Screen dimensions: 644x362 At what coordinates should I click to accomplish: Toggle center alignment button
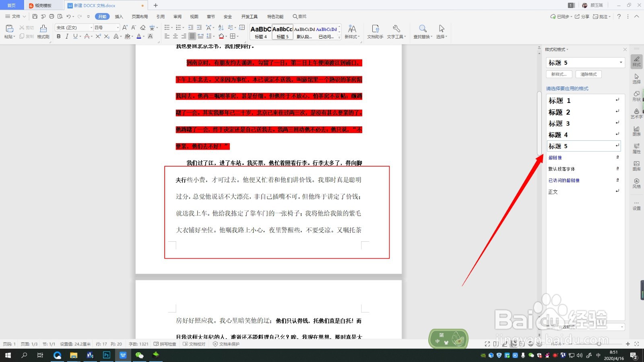pyautogui.click(x=175, y=36)
